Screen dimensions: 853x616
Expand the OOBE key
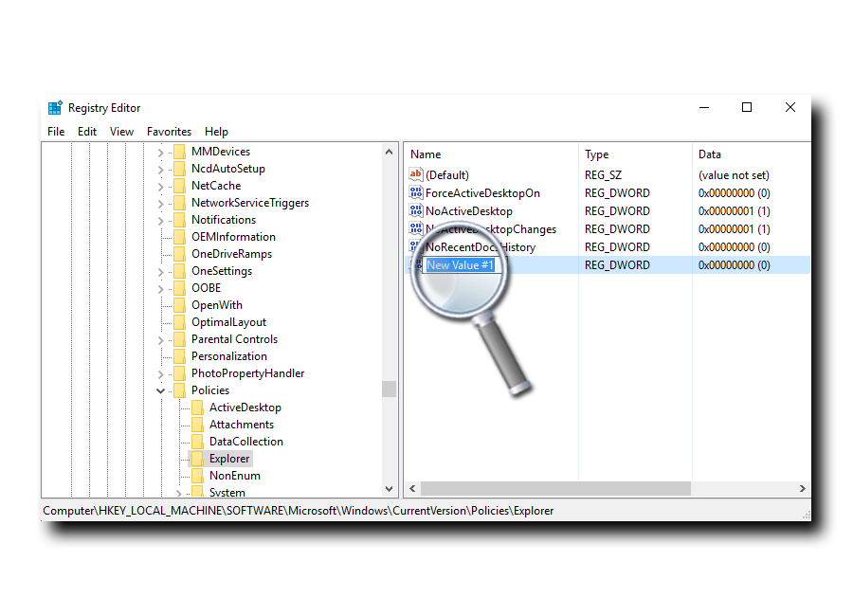[160, 289]
